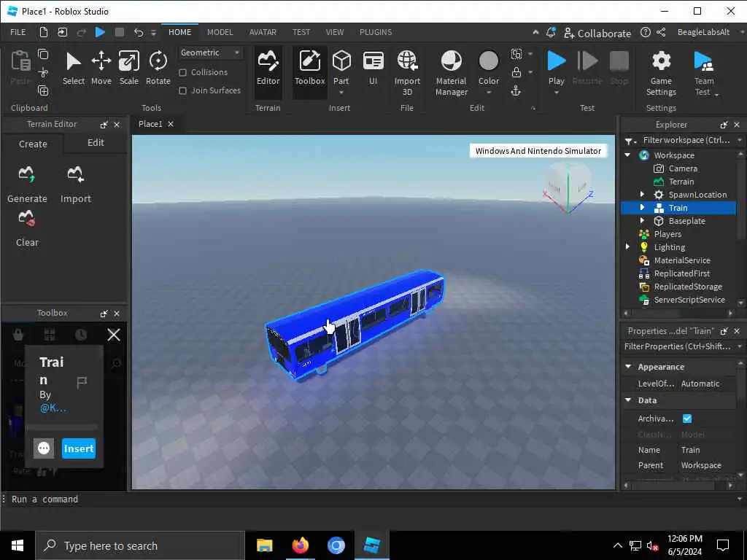
Task: Open Firefox from the taskbar
Action: pos(300,545)
